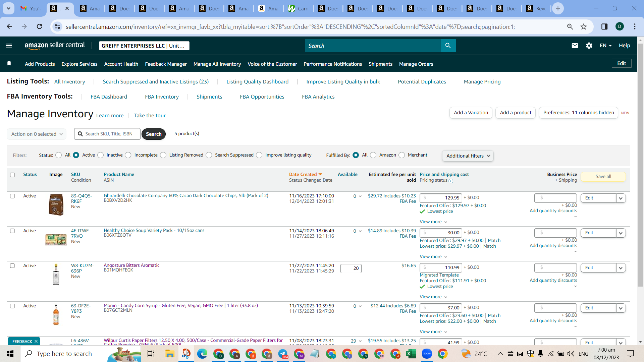This screenshot has height=362, width=644.
Task: Click the Save all button
Action: pos(603,177)
